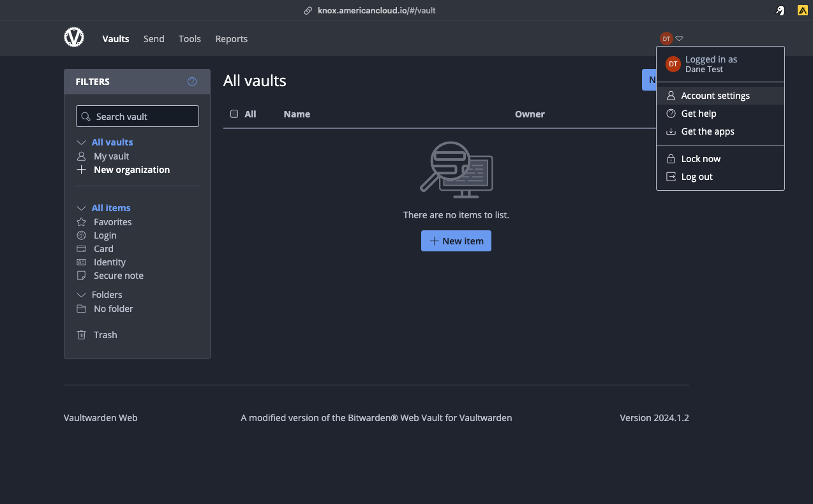Viewport: 813px width, 504px height.
Task: Collapse the Folders section chevron
Action: (81, 295)
